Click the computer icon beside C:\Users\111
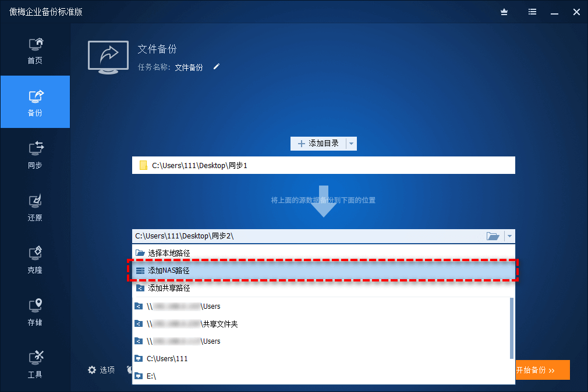The height and width of the screenshot is (392, 588). pyautogui.click(x=139, y=359)
